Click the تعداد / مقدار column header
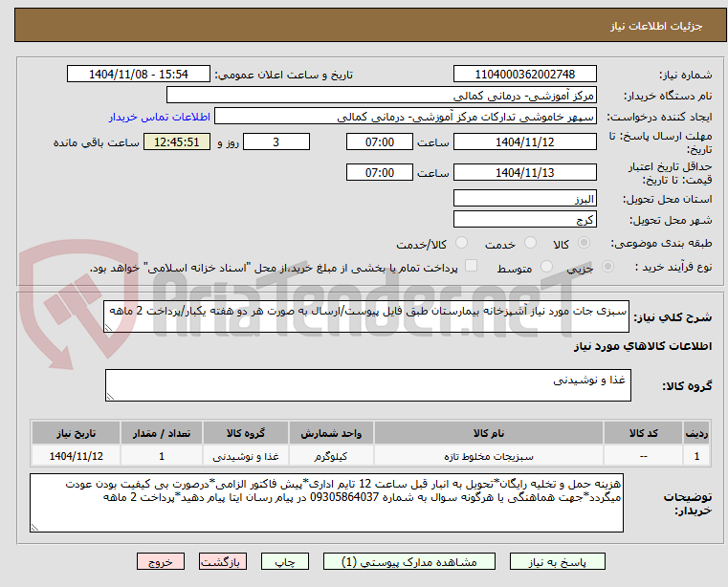 [x=162, y=433]
